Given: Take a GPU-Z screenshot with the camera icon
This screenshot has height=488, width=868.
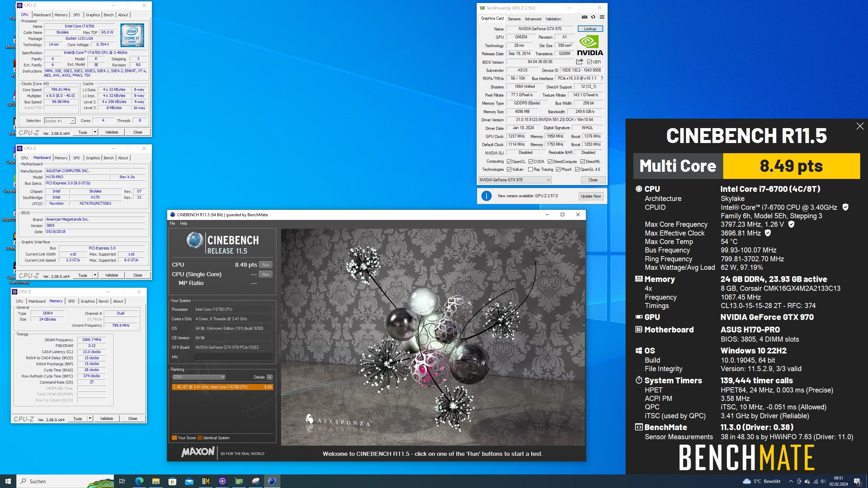Looking at the screenshot, I should (x=584, y=17).
